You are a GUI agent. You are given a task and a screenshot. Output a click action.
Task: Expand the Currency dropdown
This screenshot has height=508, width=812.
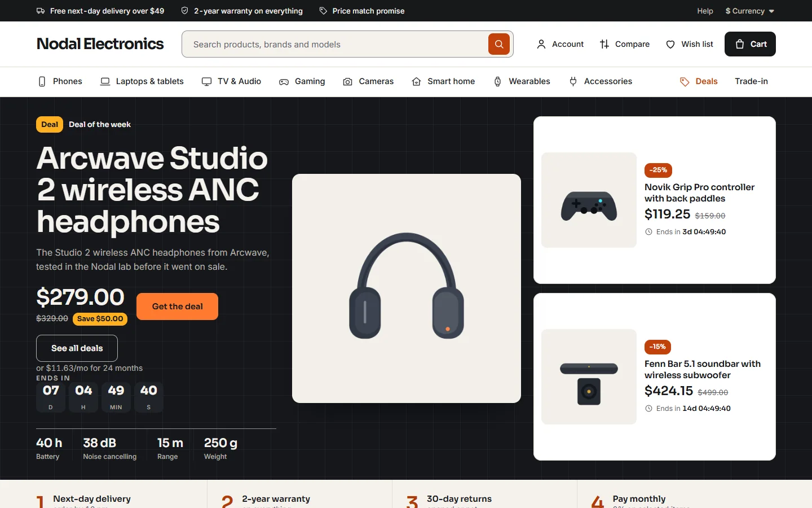coord(750,11)
